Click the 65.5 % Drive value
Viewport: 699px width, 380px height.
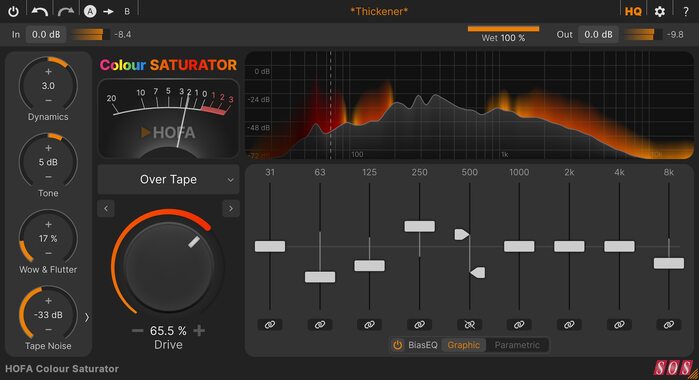coord(168,330)
